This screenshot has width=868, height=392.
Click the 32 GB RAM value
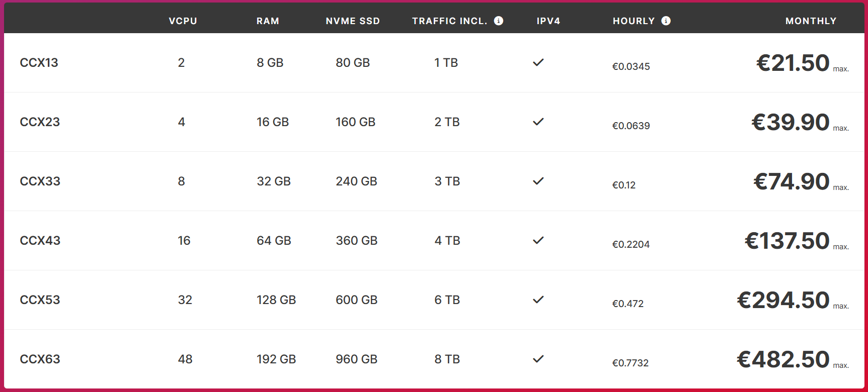pyautogui.click(x=274, y=181)
